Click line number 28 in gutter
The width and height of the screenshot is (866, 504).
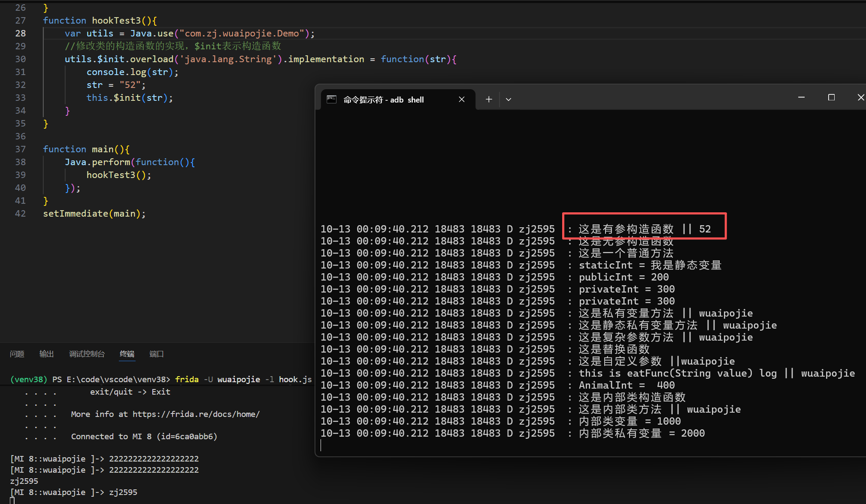click(21, 33)
